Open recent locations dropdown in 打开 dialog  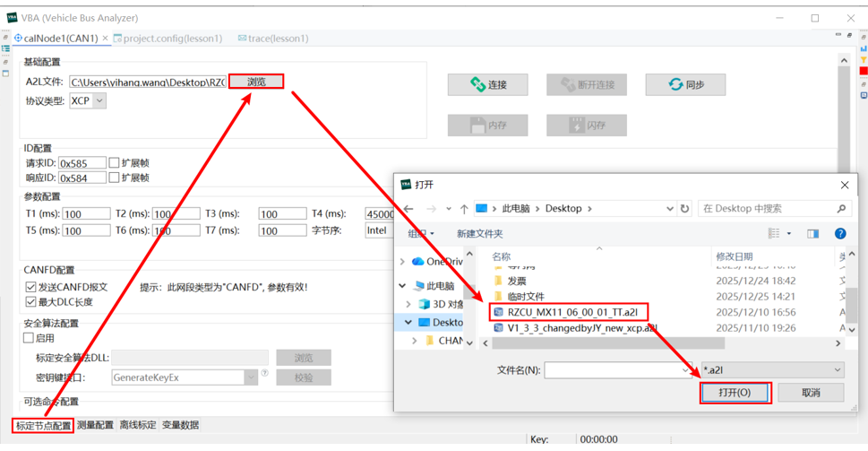point(449,209)
